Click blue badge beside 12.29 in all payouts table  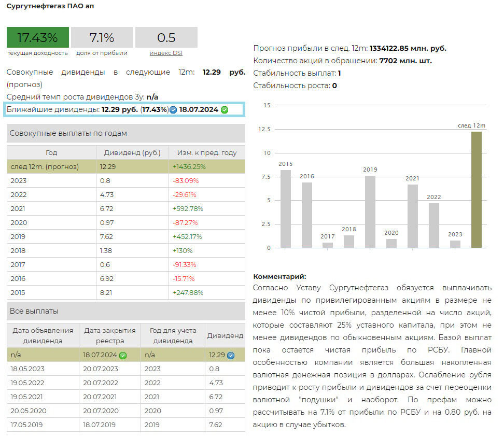click(x=231, y=355)
